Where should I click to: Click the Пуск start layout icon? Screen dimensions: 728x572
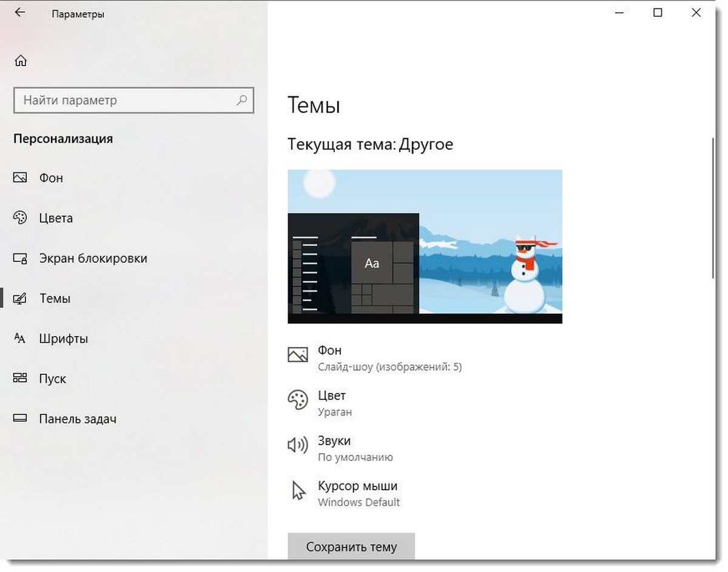20,379
